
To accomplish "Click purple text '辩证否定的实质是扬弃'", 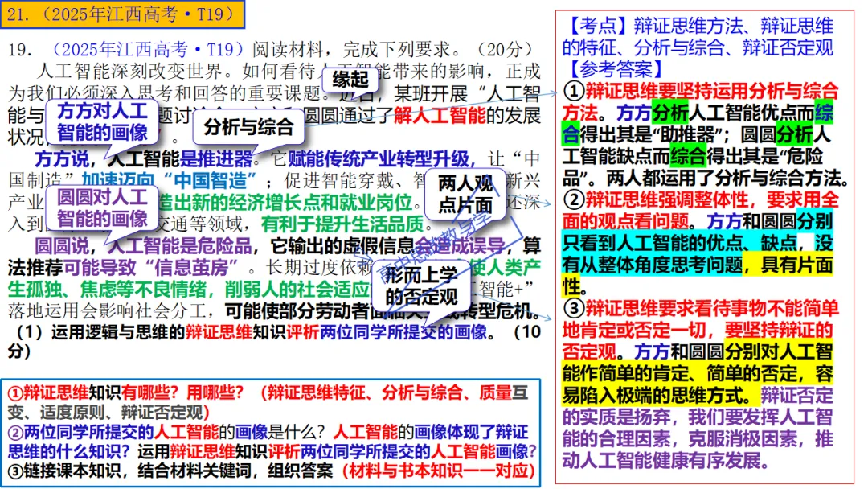I will click(698, 406).
